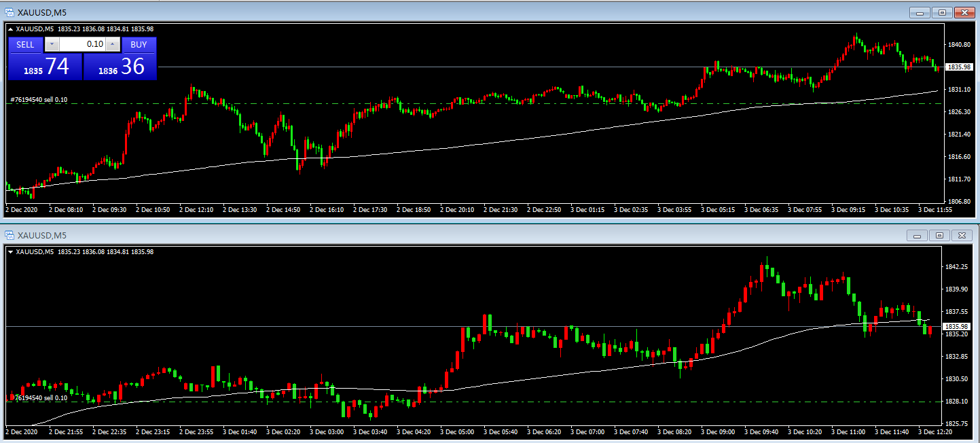980x443 pixels.
Task: Click the 3 Dec 09:40 time label
Action: (761, 431)
